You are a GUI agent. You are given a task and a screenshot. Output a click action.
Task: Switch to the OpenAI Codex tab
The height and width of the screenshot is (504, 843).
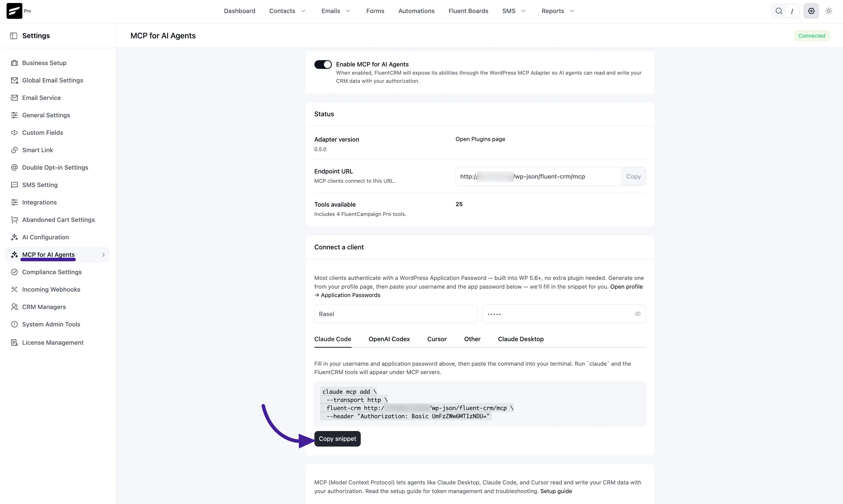click(389, 339)
